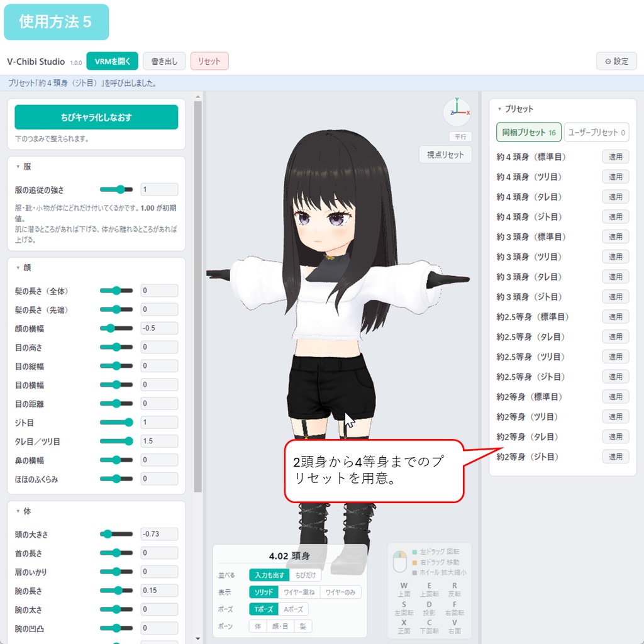This screenshot has height=644, width=644.
Task: Apply preset 約2等身（ジト目）
Action: tap(615, 457)
